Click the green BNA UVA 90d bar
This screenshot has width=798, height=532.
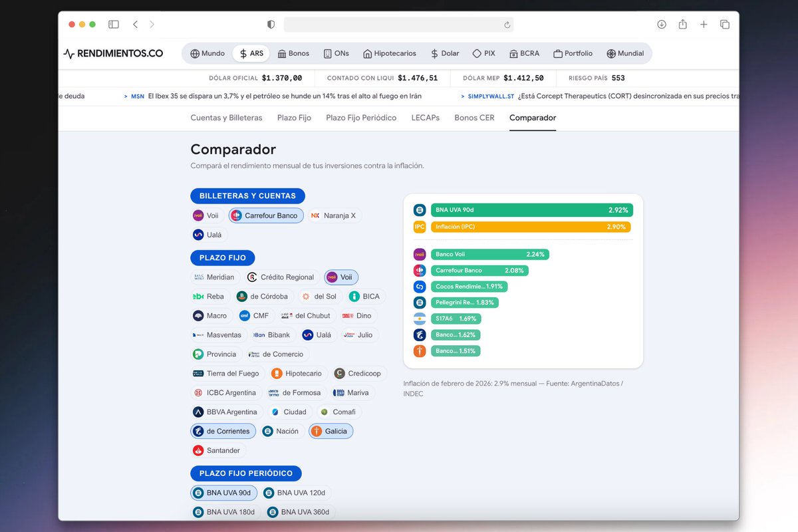click(x=532, y=210)
